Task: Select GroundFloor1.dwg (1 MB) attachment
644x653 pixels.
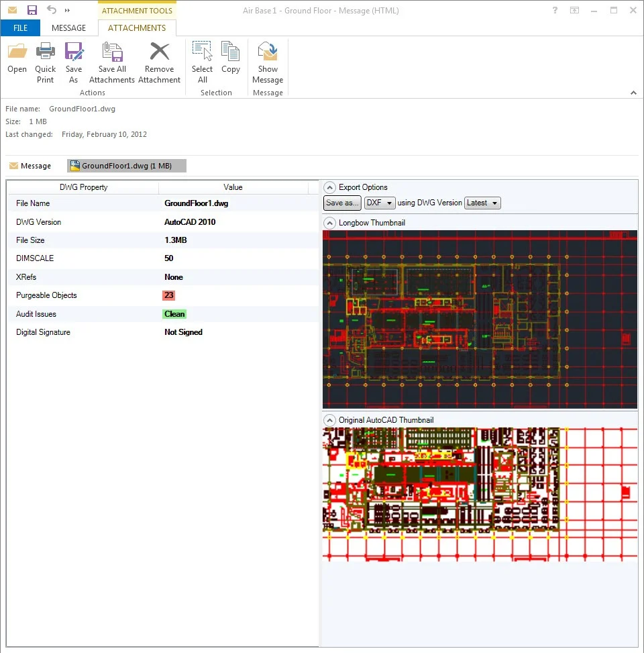Action: pyautogui.click(x=127, y=166)
